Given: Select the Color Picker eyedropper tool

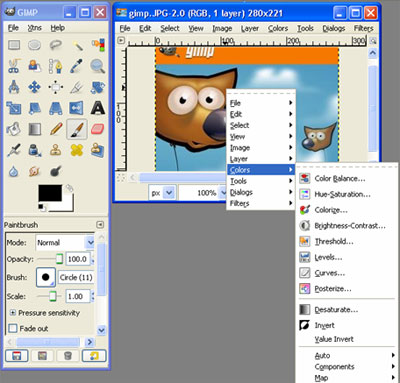Looking at the screenshot, I should coord(77,66).
